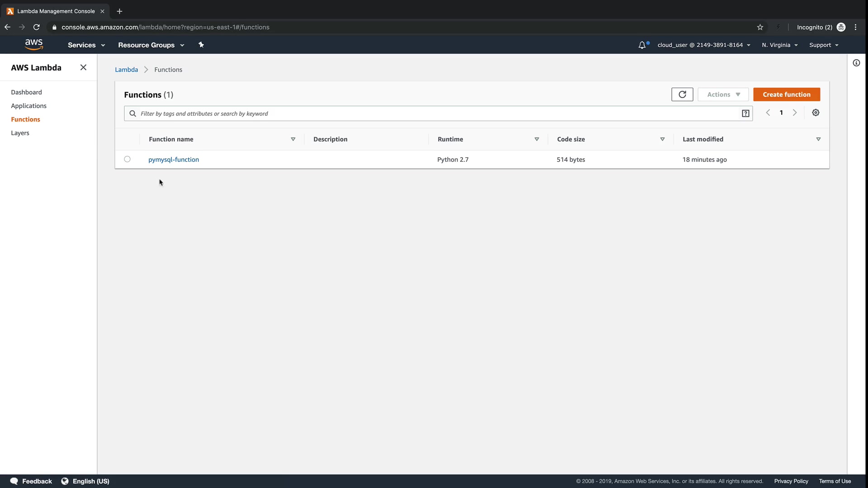Open the pymysql-function link
The height and width of the screenshot is (488, 868).
(x=174, y=160)
